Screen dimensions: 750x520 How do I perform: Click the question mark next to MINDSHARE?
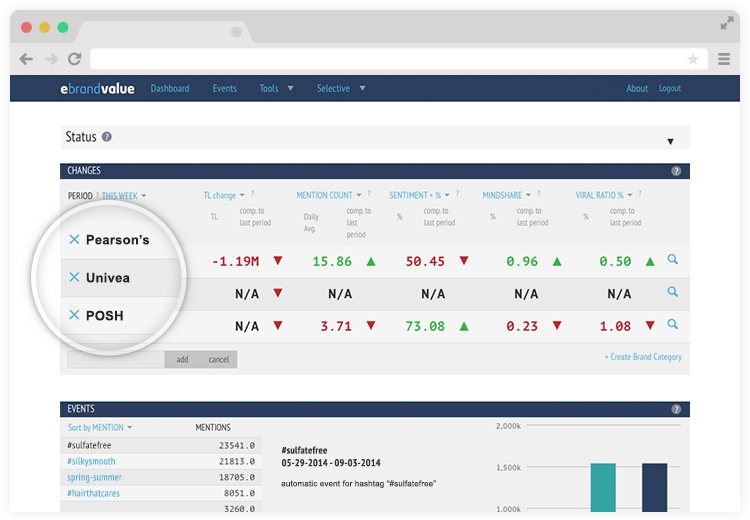click(539, 193)
